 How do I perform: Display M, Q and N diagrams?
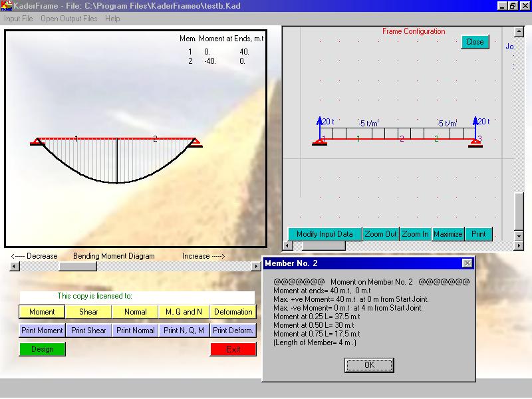(184, 311)
